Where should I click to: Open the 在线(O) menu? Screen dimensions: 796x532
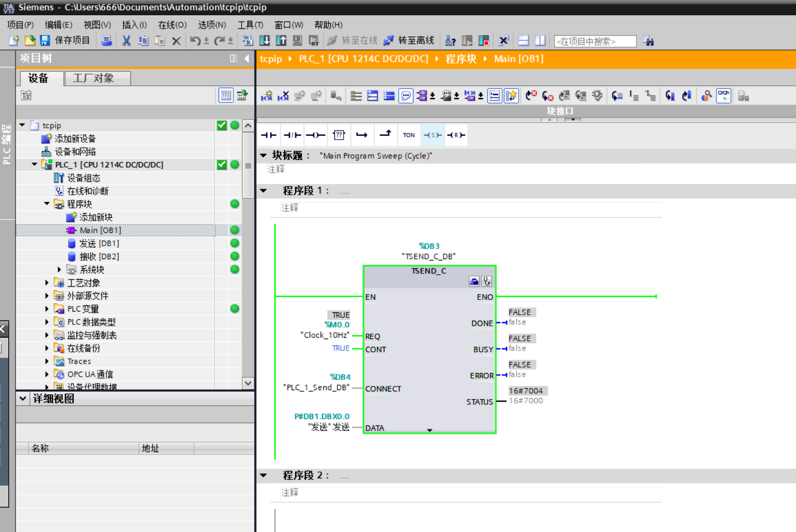[x=173, y=25]
